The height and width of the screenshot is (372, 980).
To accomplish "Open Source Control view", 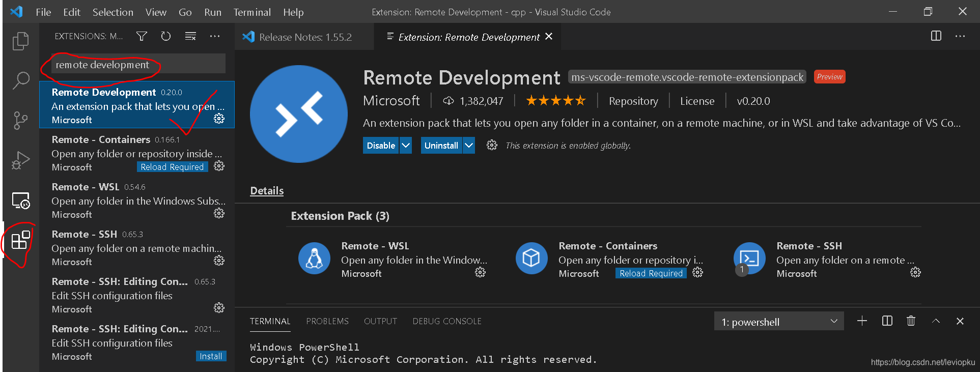I will [20, 120].
